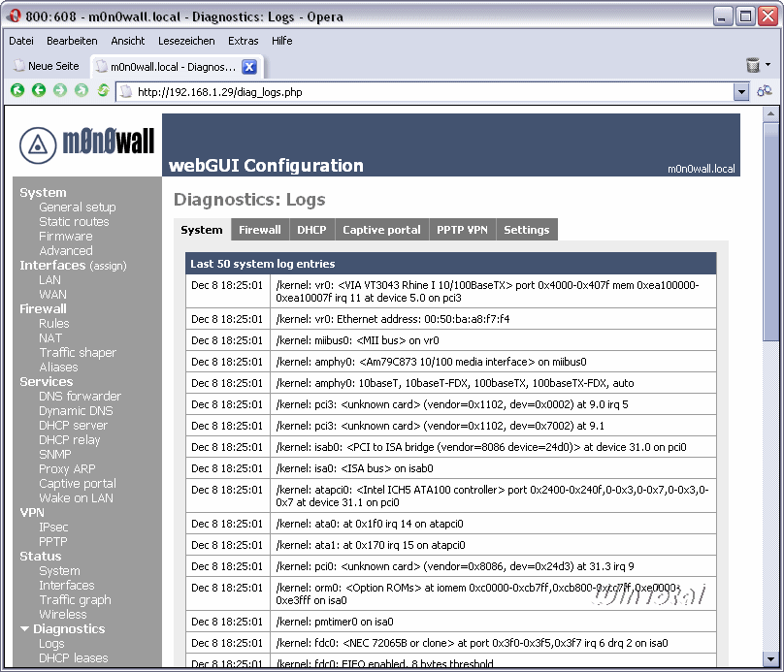Click the rewind navigation button

point(17,90)
